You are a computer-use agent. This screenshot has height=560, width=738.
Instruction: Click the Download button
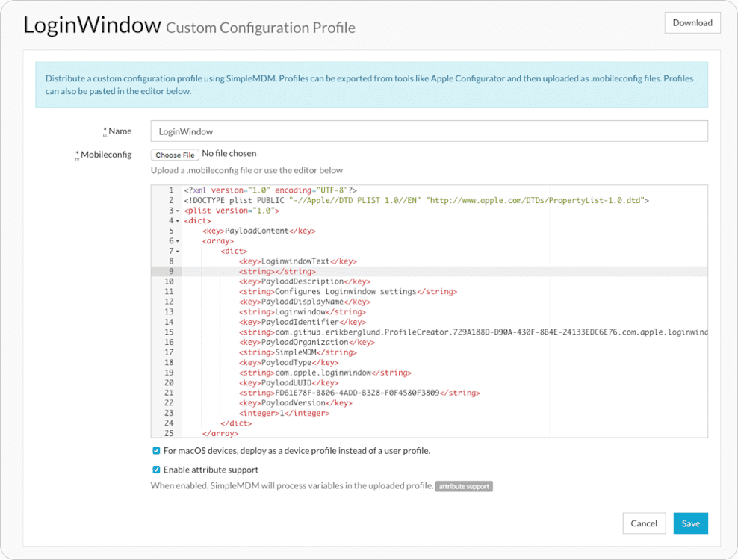[692, 22]
